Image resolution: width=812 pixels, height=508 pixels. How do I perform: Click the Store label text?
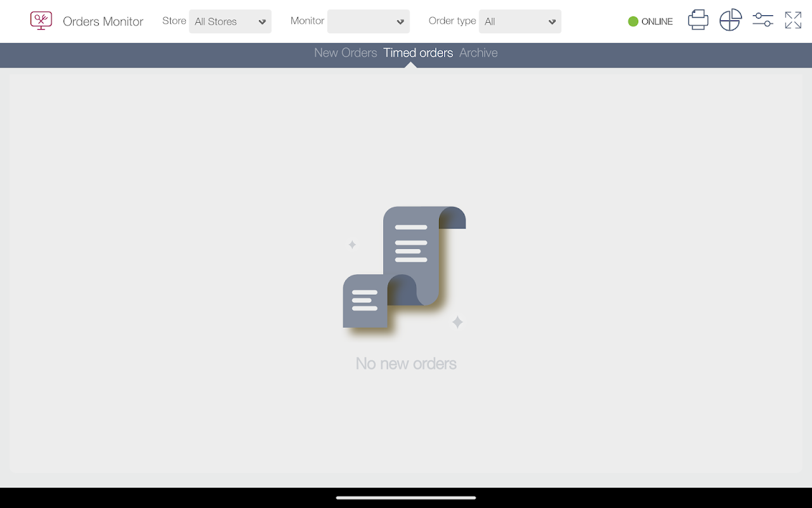(x=174, y=21)
